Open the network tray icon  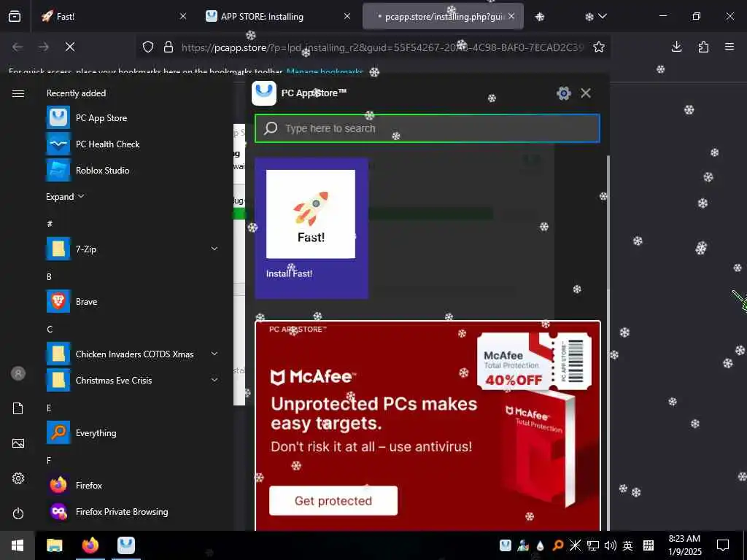pos(592,545)
